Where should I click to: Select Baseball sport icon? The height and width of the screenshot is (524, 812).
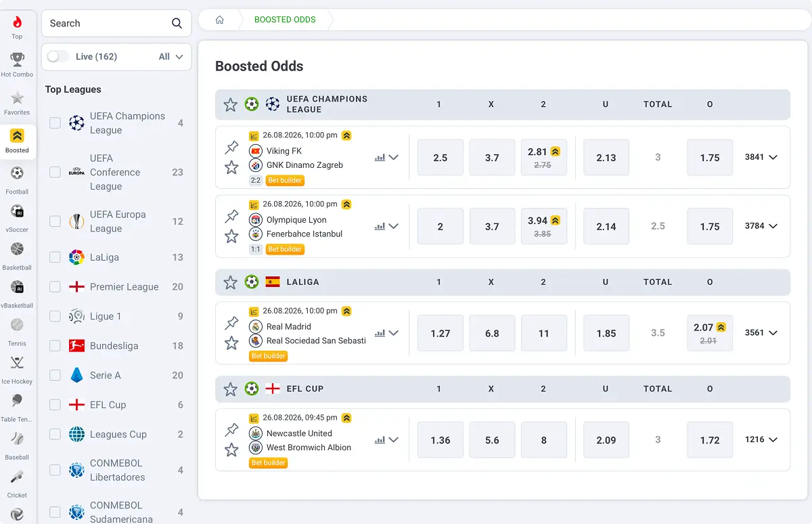pyautogui.click(x=17, y=439)
